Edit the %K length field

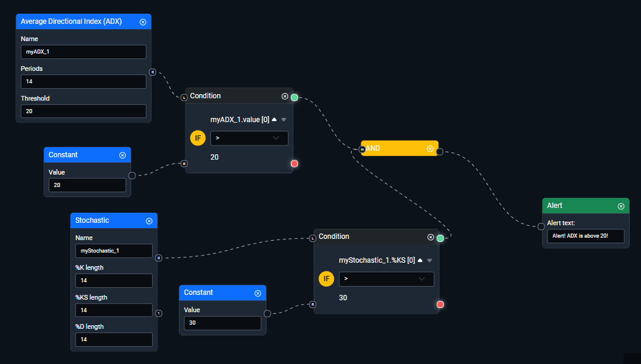pyautogui.click(x=114, y=281)
